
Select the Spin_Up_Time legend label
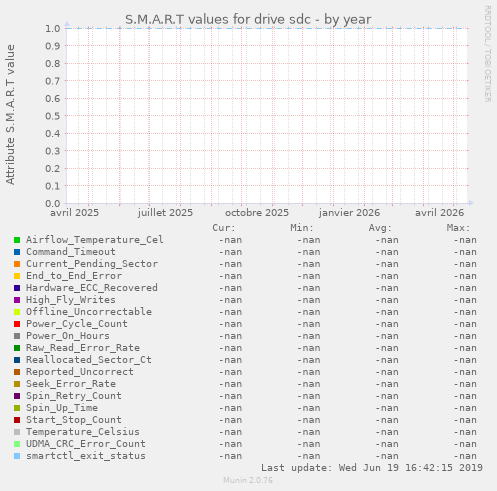coord(62,408)
